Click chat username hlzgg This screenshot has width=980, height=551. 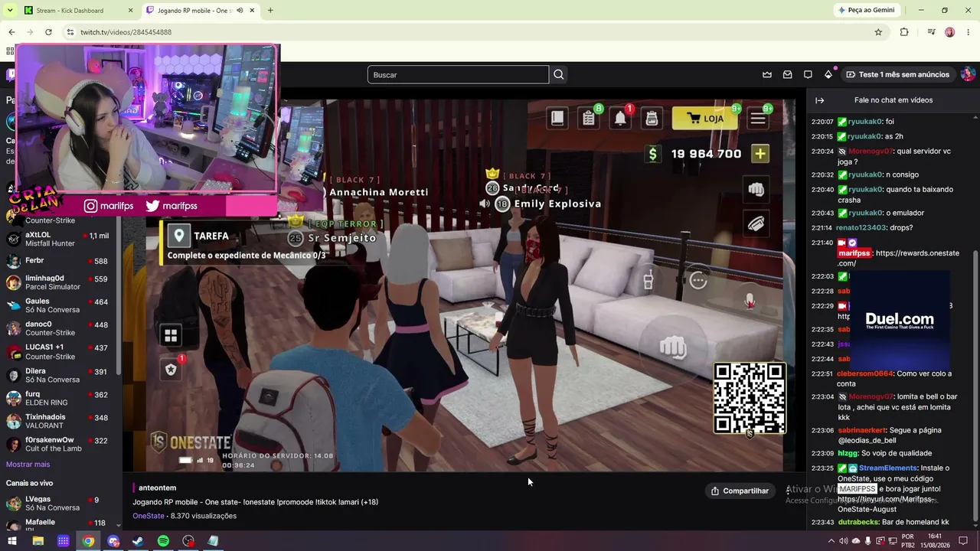[x=848, y=453]
